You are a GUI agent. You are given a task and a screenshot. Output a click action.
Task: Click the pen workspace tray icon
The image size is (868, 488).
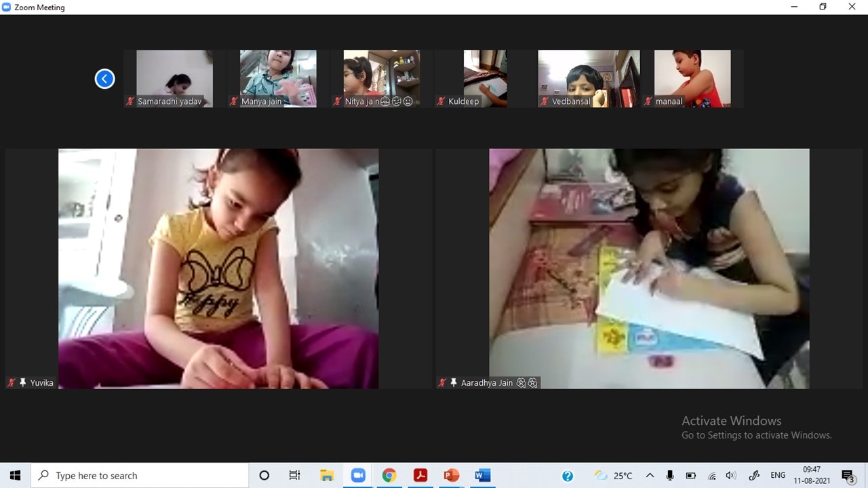tap(754, 476)
